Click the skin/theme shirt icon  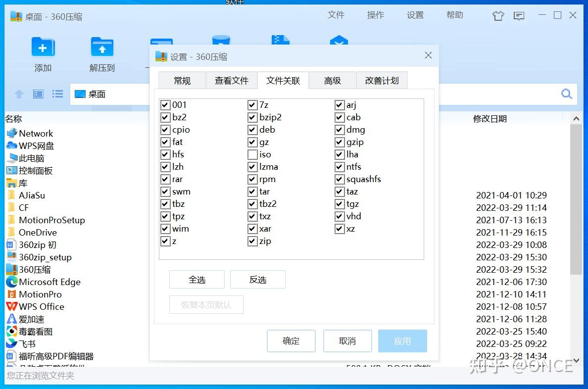(x=498, y=15)
